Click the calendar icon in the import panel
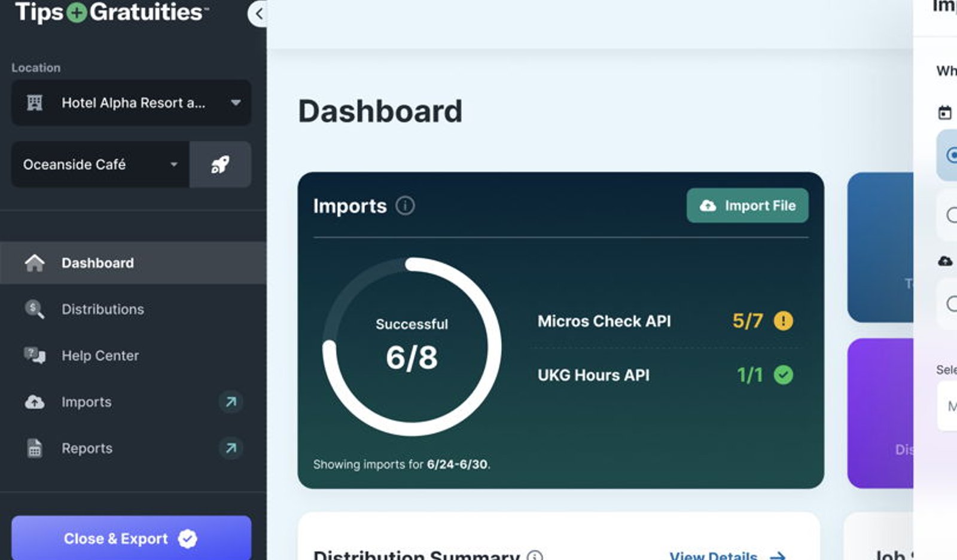This screenshot has height=560, width=957. coord(945,112)
